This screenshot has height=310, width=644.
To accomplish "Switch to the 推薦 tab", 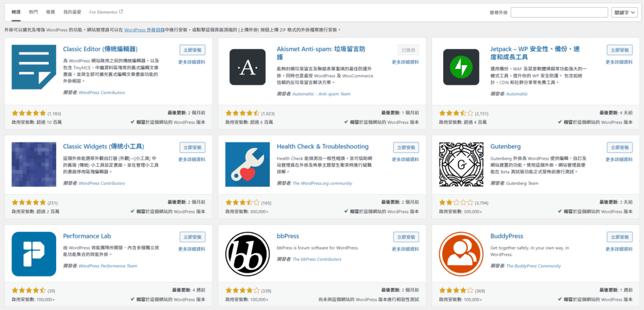I will (x=50, y=12).
